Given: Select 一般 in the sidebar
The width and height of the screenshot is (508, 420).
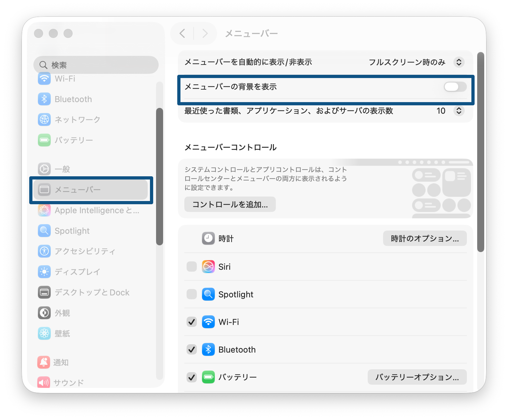Looking at the screenshot, I should (62, 169).
